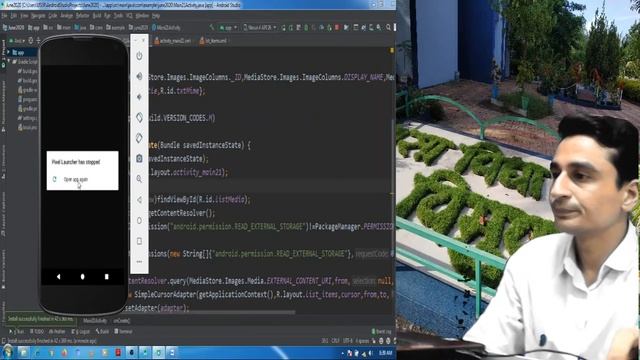Click the volume icon in system tray
The width and height of the screenshot is (640, 360).
point(371,353)
